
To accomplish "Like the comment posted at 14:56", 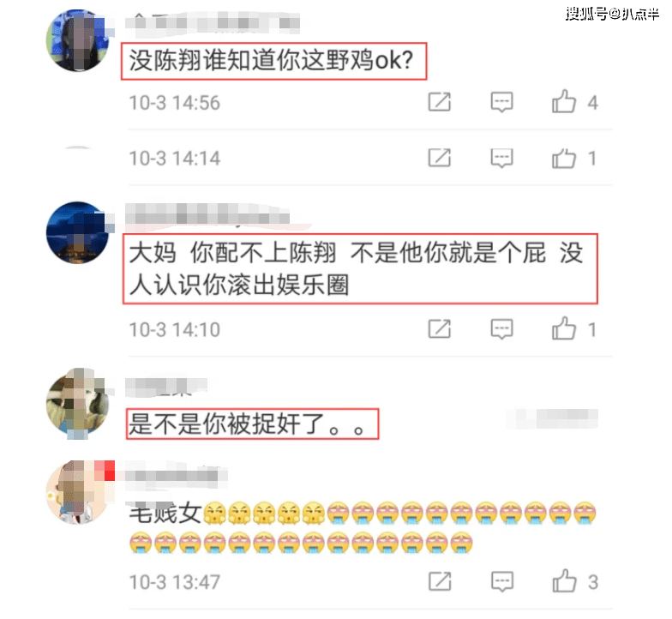I will pos(564,101).
